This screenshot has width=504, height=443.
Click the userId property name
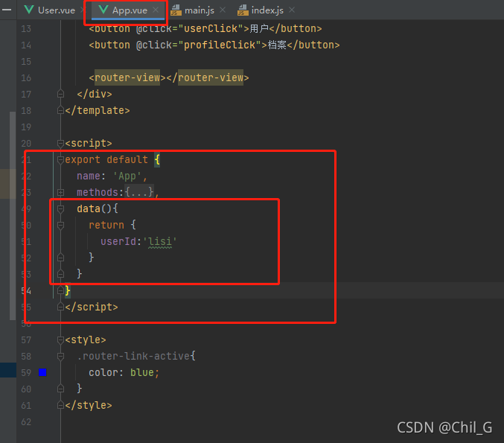118,241
